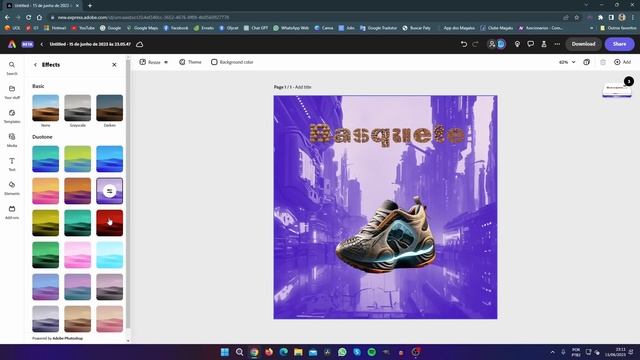Select the Basquete text on canvas
Viewport: 640px width, 360px height.
tap(387, 134)
